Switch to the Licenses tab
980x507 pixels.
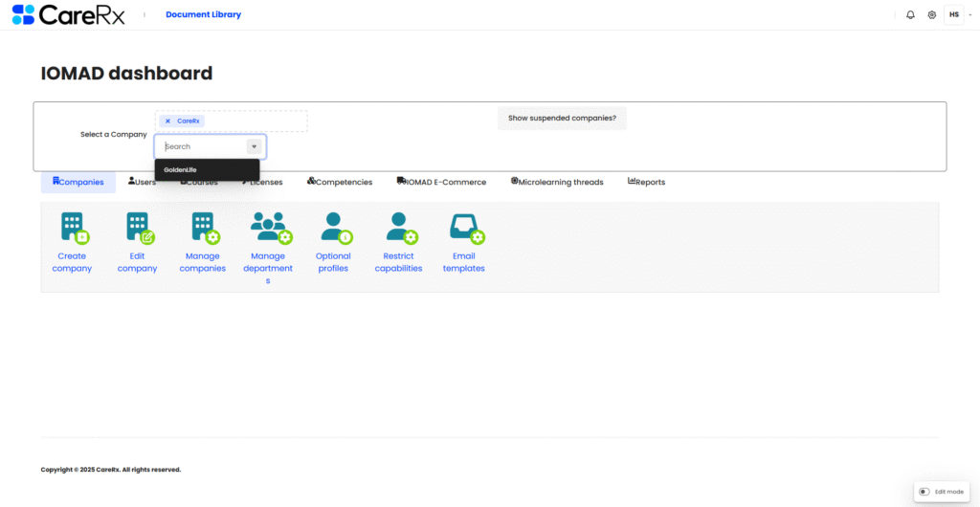tap(262, 183)
